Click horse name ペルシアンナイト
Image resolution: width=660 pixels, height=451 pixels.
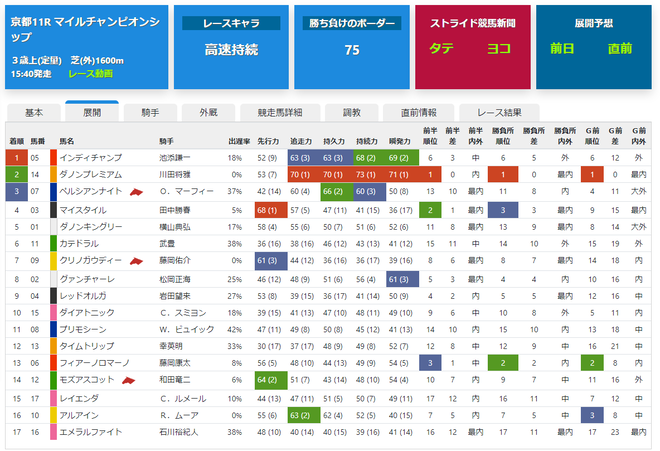pos(90,191)
